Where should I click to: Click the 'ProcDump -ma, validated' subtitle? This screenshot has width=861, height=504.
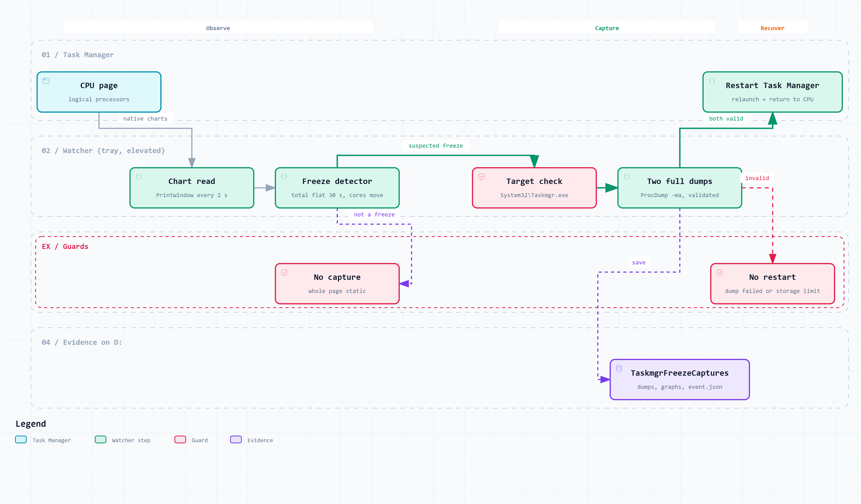click(680, 195)
